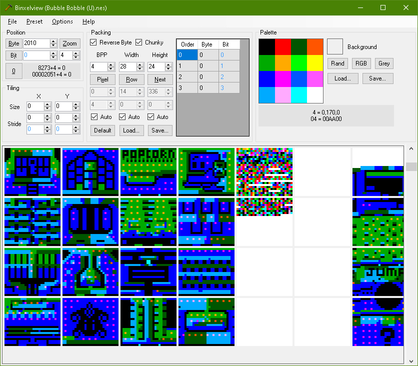Viewport: 418px width, 366px height.
Task: Select Order 1 row in bit table
Action: pos(208,66)
